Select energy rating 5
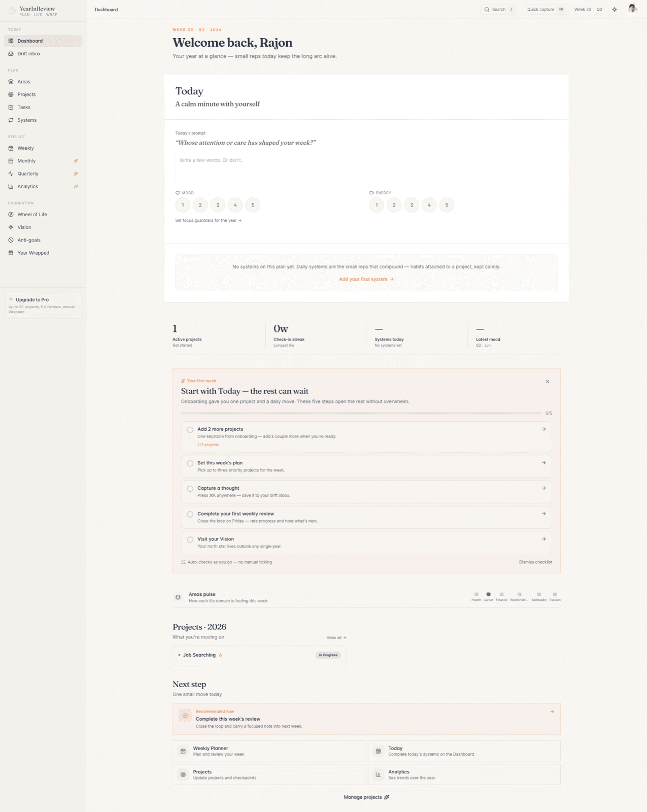Image resolution: width=647 pixels, height=812 pixels. coord(447,205)
